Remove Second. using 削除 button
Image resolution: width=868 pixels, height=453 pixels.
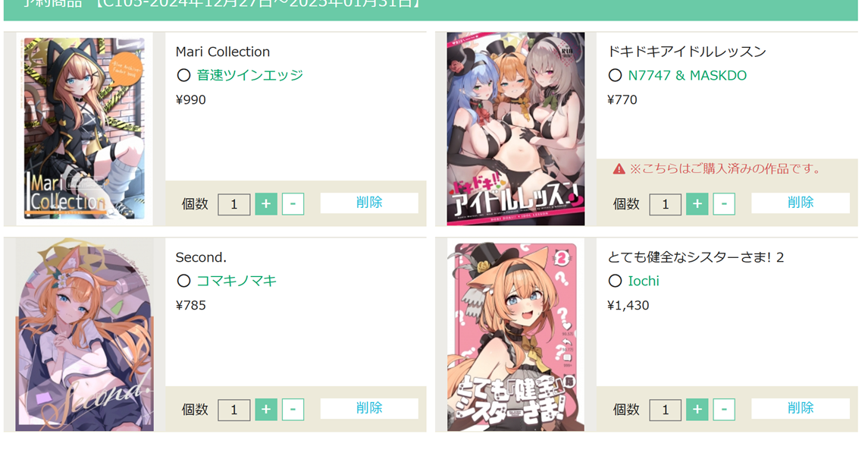(x=369, y=408)
